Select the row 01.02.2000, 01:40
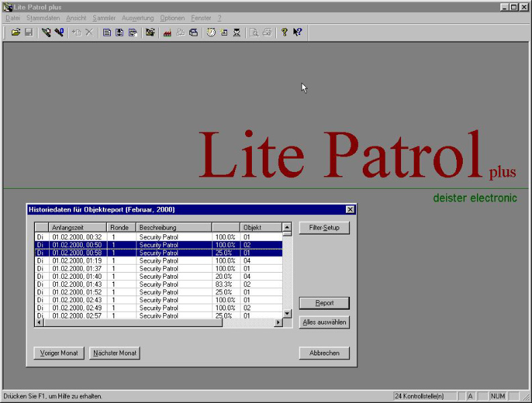 [x=159, y=277]
